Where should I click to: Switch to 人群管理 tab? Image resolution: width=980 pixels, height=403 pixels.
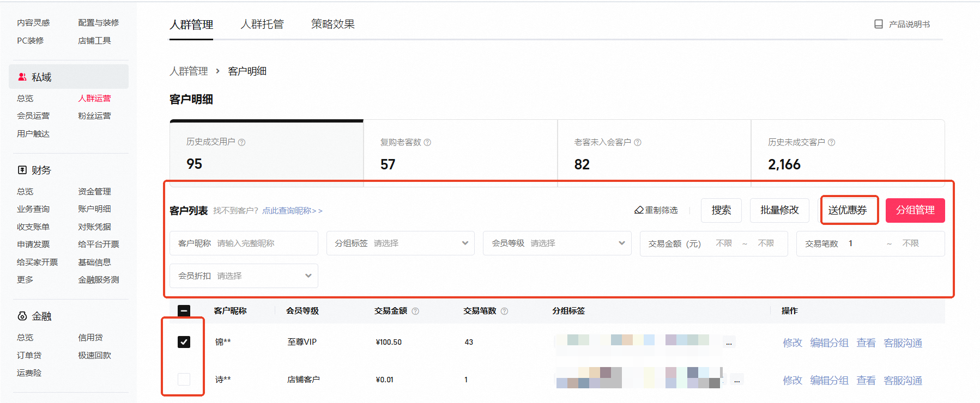(191, 25)
